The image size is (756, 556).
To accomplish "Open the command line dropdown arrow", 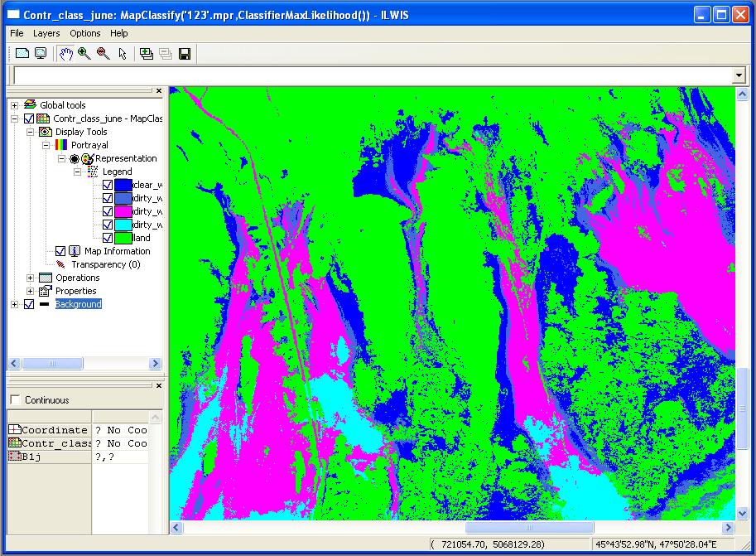I will (739, 75).
